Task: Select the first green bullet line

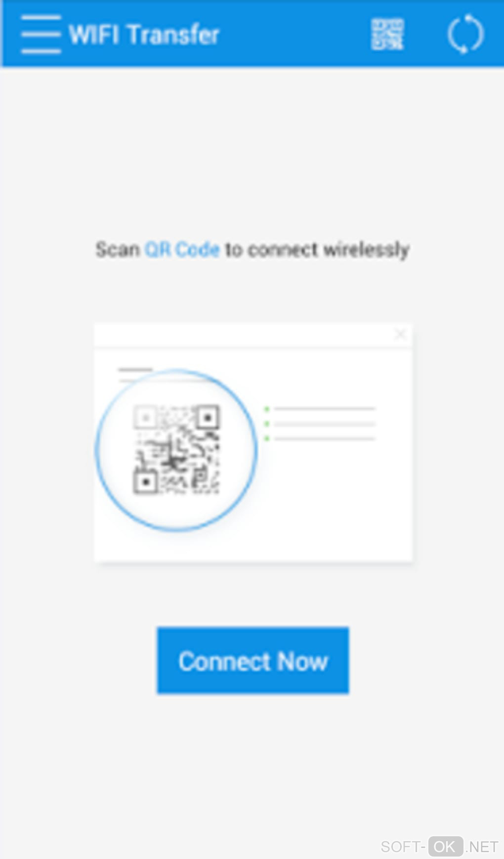Action: (320, 409)
